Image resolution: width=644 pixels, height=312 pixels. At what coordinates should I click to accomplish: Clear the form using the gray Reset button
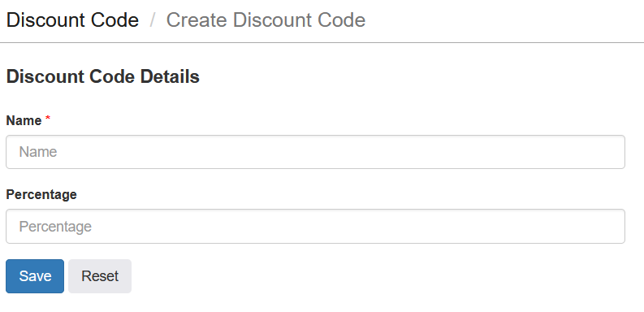tap(100, 276)
